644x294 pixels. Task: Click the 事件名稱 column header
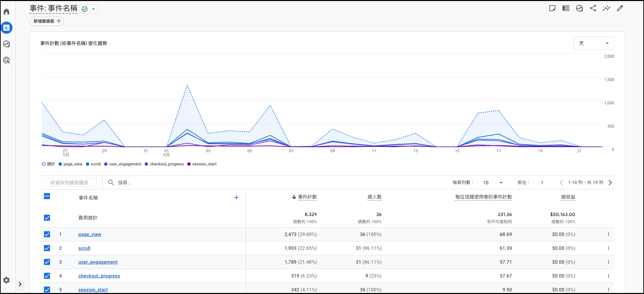88,198
